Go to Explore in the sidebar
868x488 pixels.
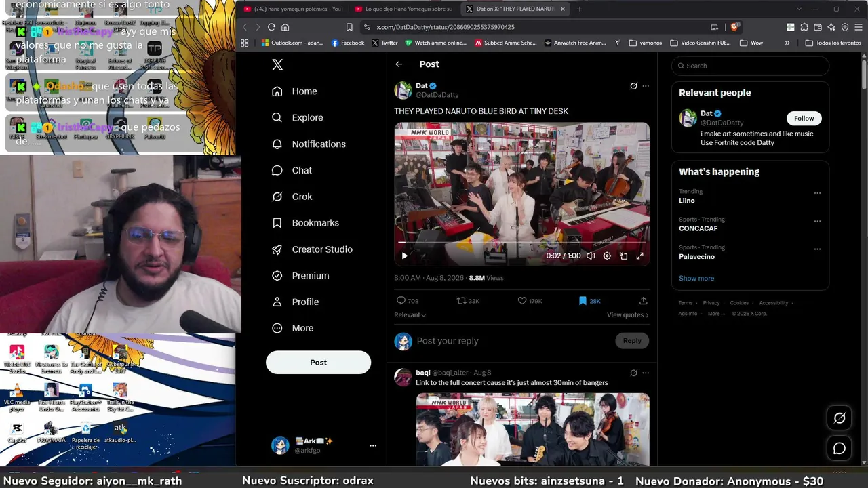[298, 117]
